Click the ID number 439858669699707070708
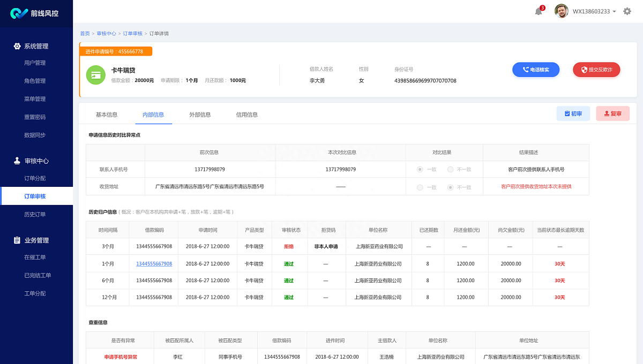This screenshot has height=364, width=643. click(425, 81)
